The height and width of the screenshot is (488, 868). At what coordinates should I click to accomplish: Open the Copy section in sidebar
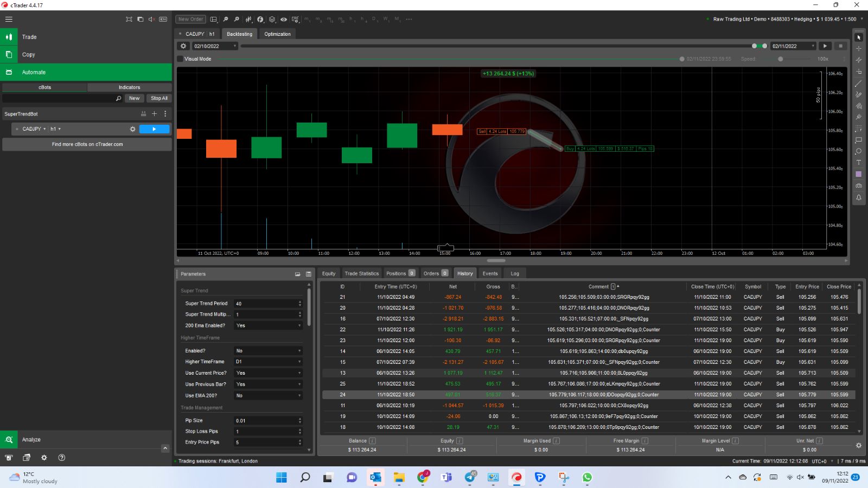[86, 55]
